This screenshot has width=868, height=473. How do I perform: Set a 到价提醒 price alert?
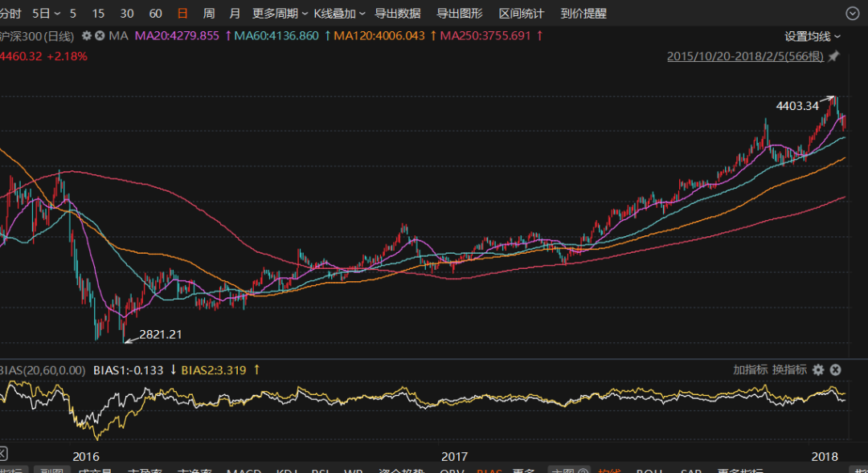click(x=583, y=14)
